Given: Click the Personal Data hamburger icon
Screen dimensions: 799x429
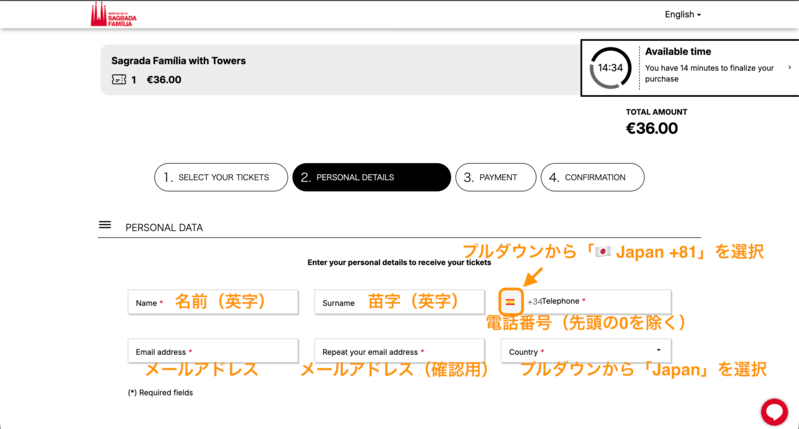Looking at the screenshot, I should click(x=105, y=225).
